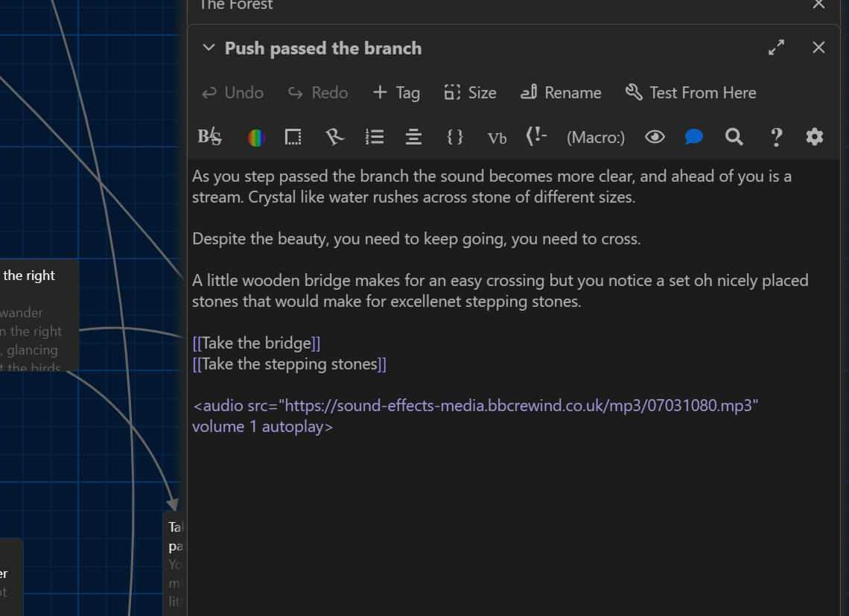Click the Test From Here button
The width and height of the screenshot is (849, 616).
690,92
